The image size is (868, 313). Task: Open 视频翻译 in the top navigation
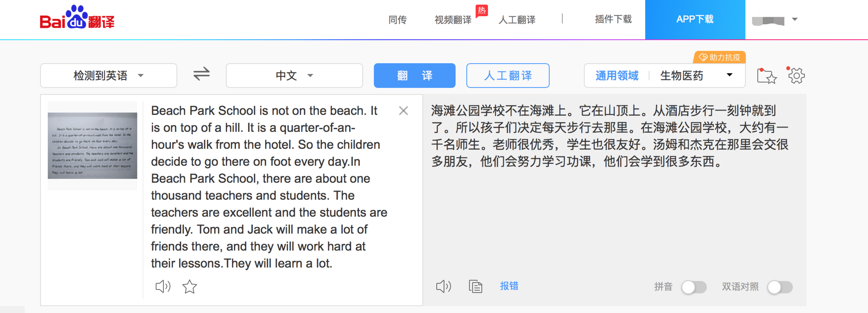tap(453, 20)
